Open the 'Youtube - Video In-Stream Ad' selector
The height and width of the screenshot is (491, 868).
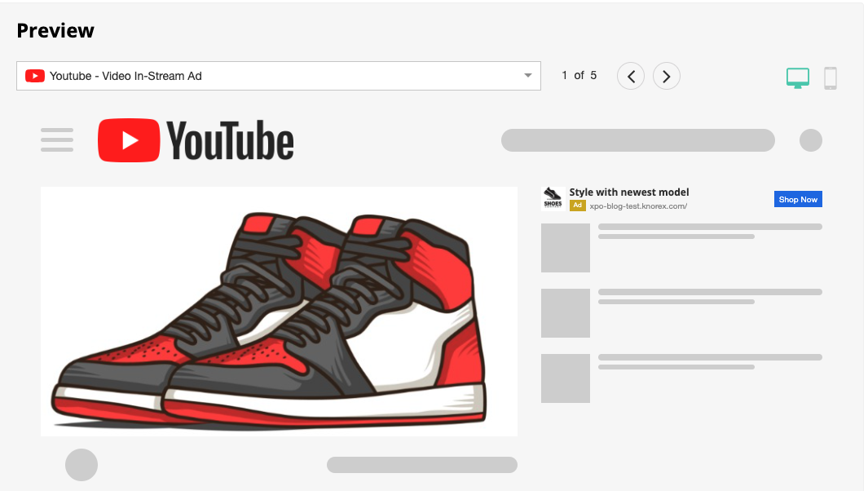277,76
